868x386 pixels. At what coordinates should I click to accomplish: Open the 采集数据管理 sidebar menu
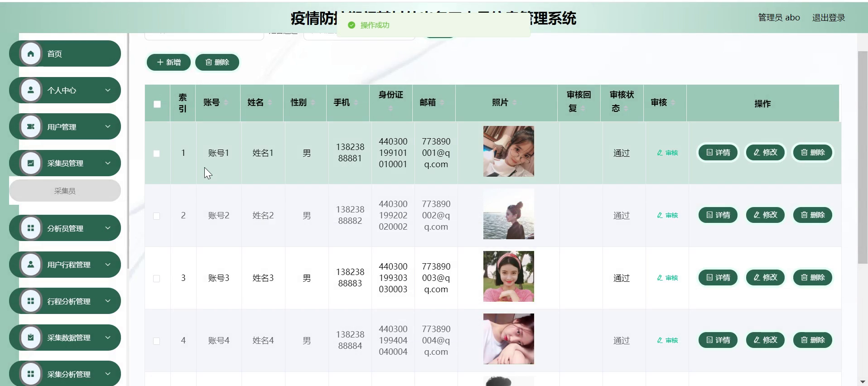pos(65,338)
